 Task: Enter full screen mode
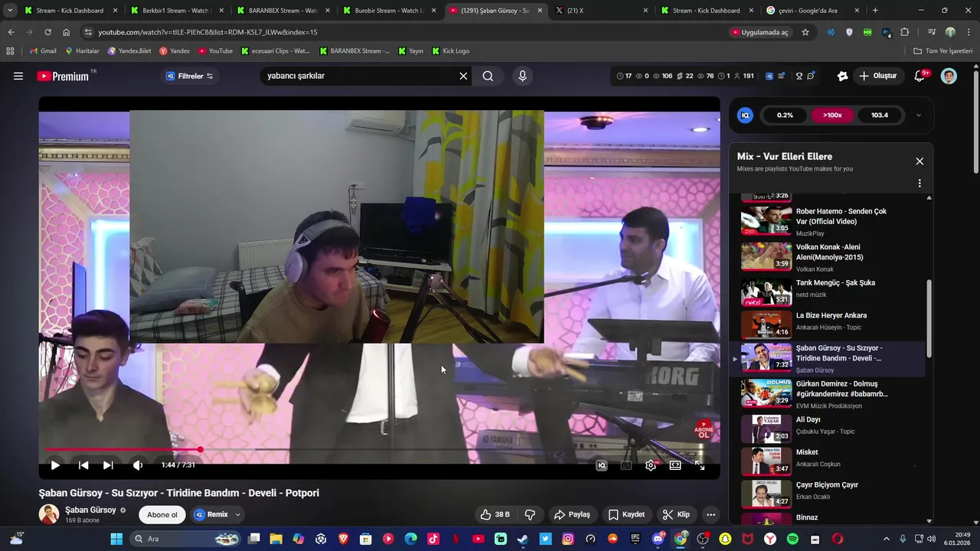[700, 465]
